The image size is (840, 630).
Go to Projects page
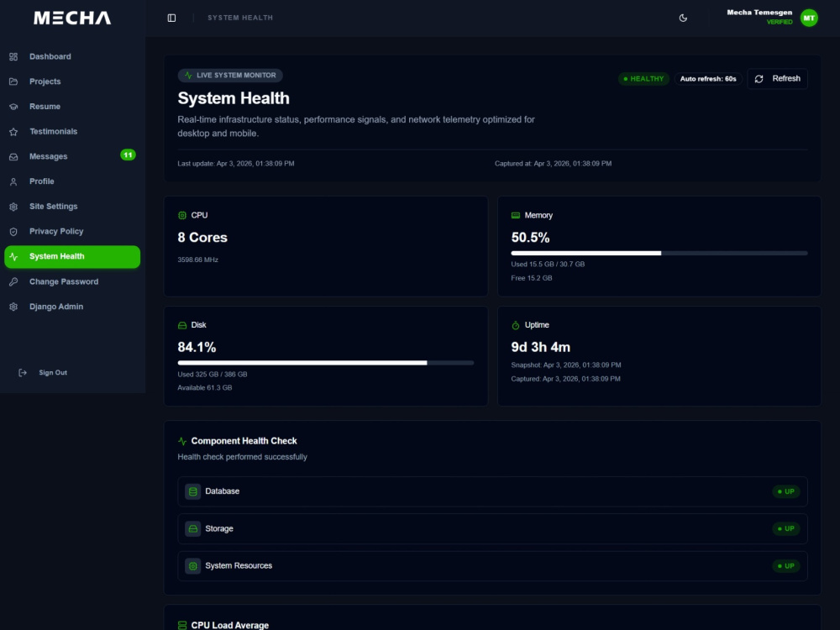pos(72,81)
